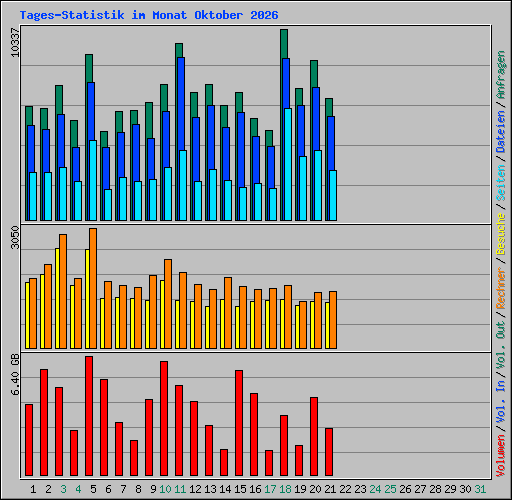
Task: Click the red Volumen bar for day 21
Action: click(x=329, y=452)
